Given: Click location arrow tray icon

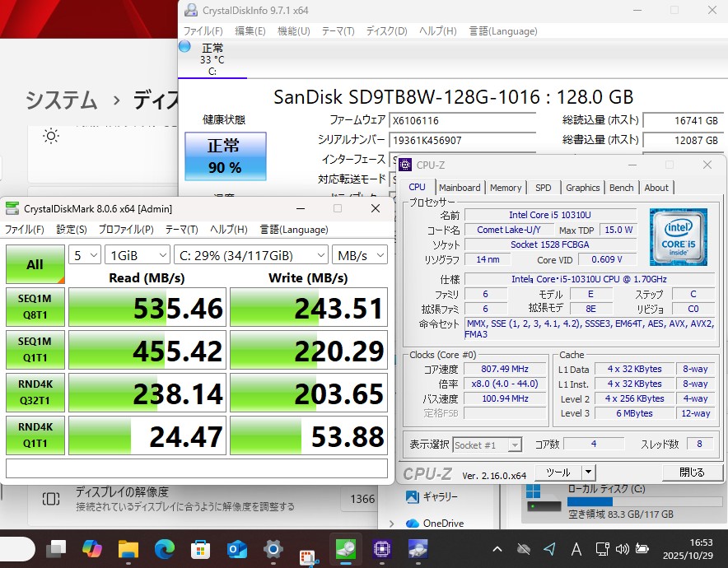Looking at the screenshot, I should tap(550, 549).
